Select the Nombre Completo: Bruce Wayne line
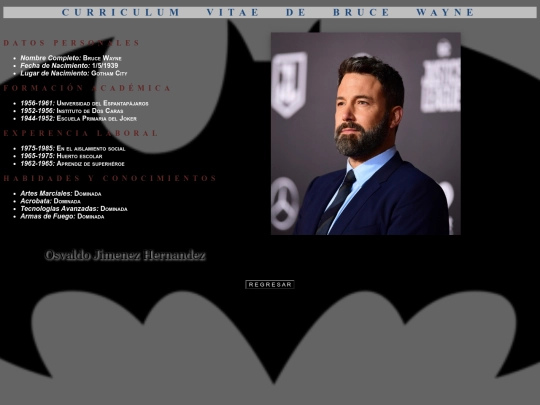This screenshot has width=540, height=405. [x=71, y=58]
